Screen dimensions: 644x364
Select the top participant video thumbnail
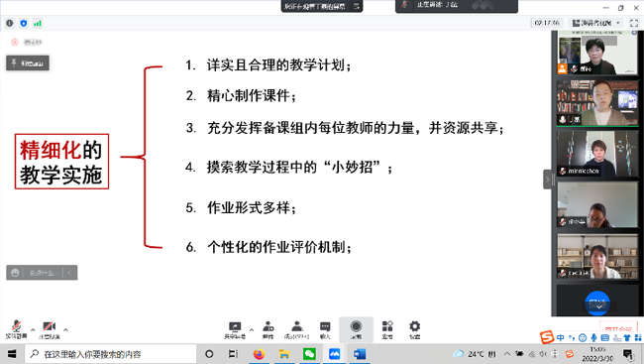click(x=597, y=53)
